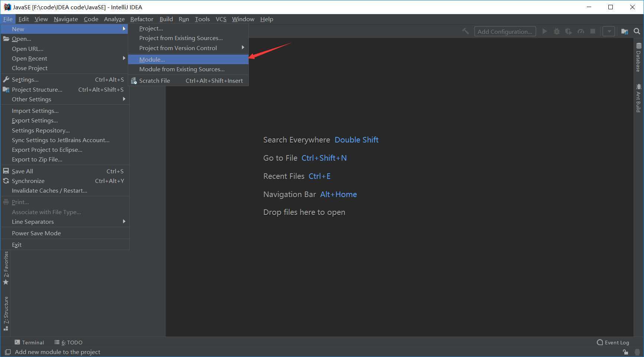Open the Edit menu
The image size is (644, 357).
click(23, 19)
